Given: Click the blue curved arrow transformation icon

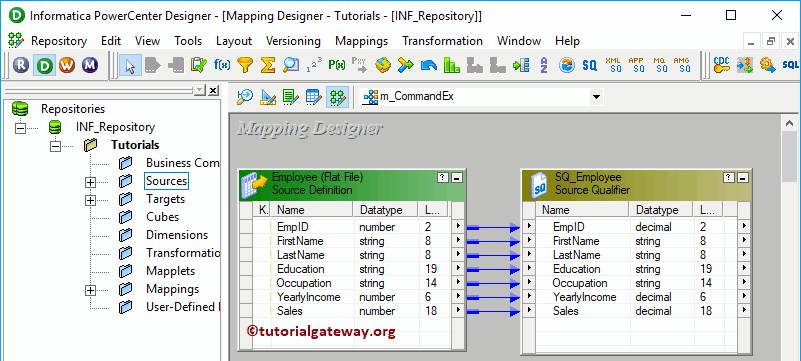Looking at the screenshot, I should [x=429, y=65].
